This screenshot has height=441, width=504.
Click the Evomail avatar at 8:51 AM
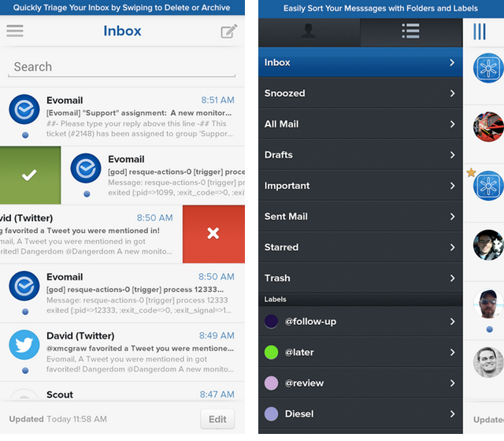[24, 109]
